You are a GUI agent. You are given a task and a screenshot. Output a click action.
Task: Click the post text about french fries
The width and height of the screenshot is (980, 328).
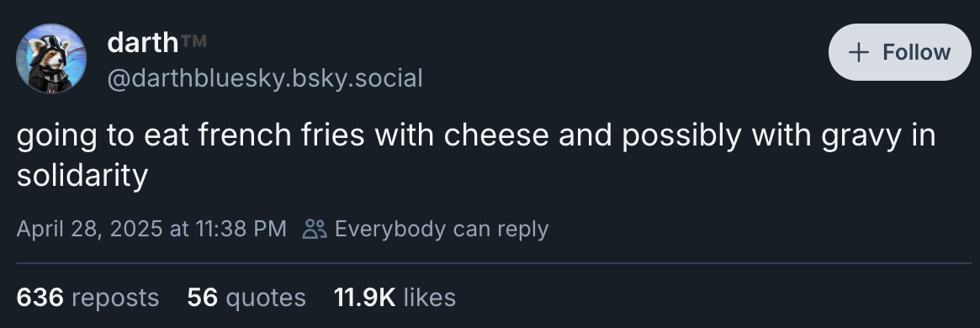click(475, 155)
